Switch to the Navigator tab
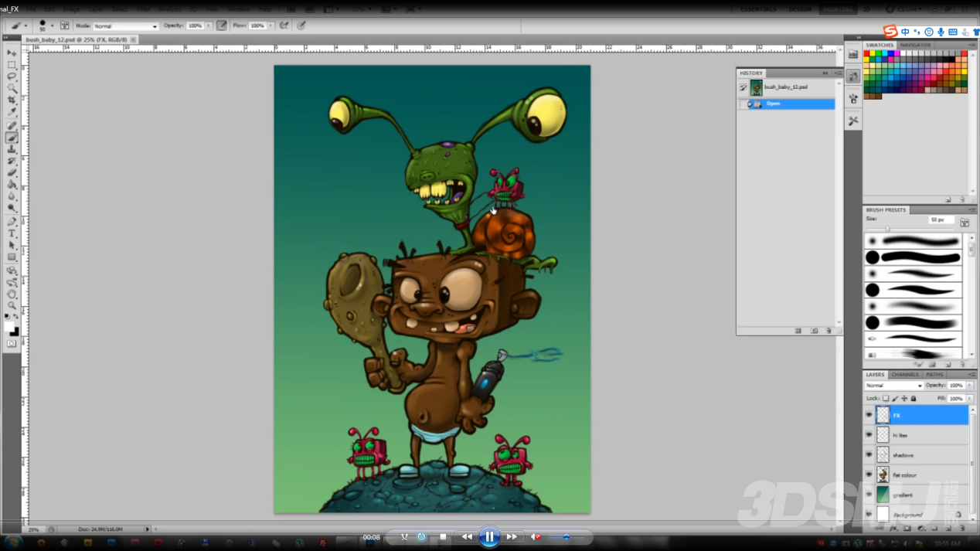 pyautogui.click(x=916, y=45)
